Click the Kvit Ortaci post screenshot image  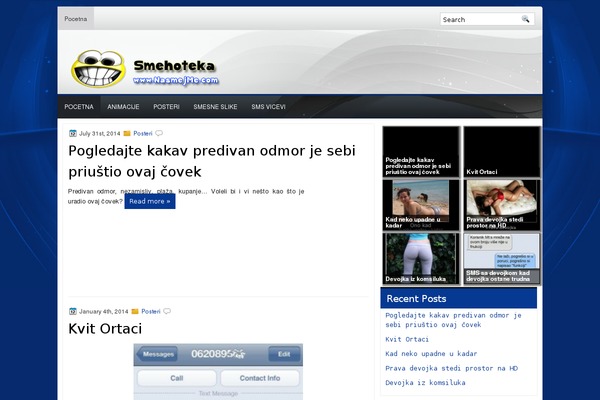pos(218,372)
